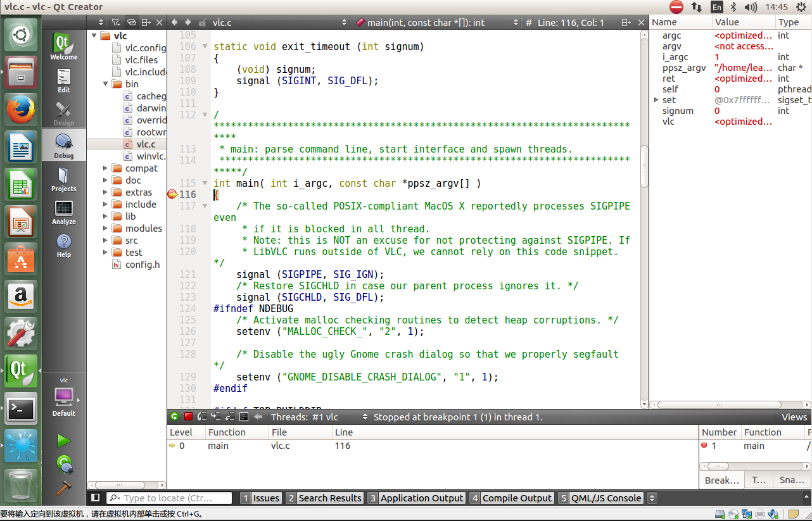The width and height of the screenshot is (812, 521).
Task: Launch Firefox from the Ubuntu dock
Action: 21,109
